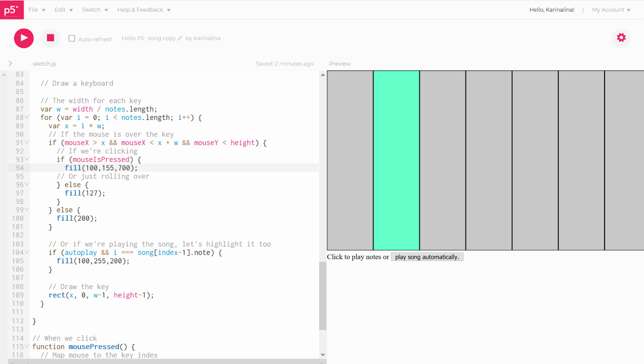Collapse the for loop at line 88

coord(26,117)
